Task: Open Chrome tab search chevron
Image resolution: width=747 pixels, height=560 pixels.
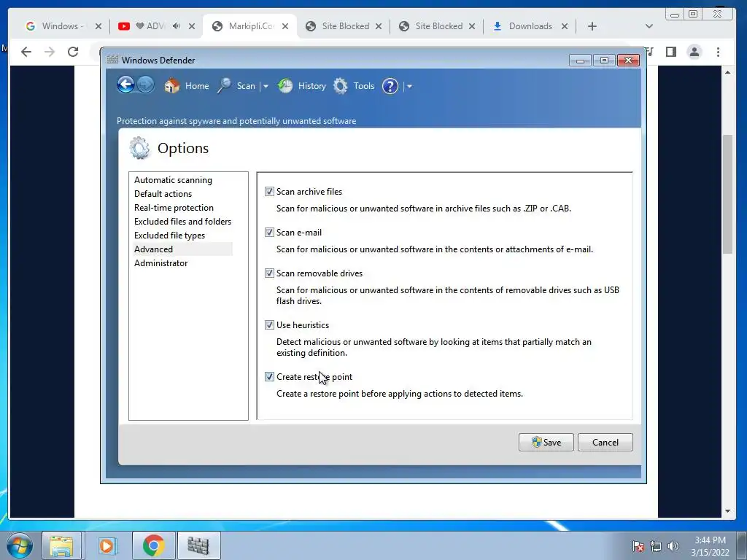Action: [649, 26]
